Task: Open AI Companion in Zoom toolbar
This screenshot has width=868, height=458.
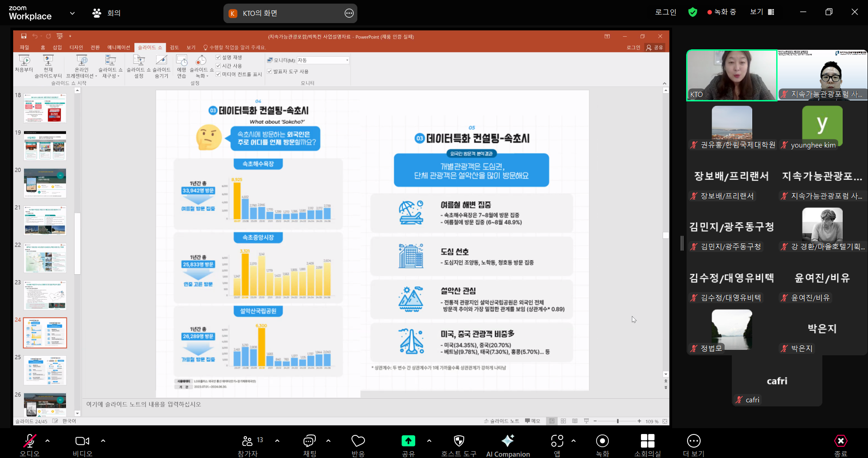Action: (508, 446)
